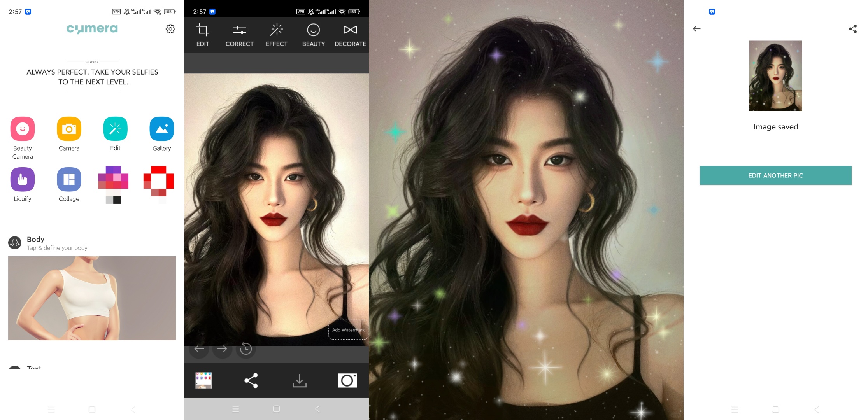Undo with the left arrow
The height and width of the screenshot is (420, 868).
(199, 349)
